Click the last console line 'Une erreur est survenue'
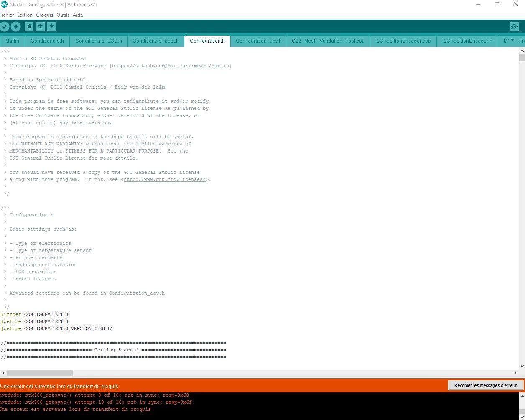525x420 pixels. 75,409
